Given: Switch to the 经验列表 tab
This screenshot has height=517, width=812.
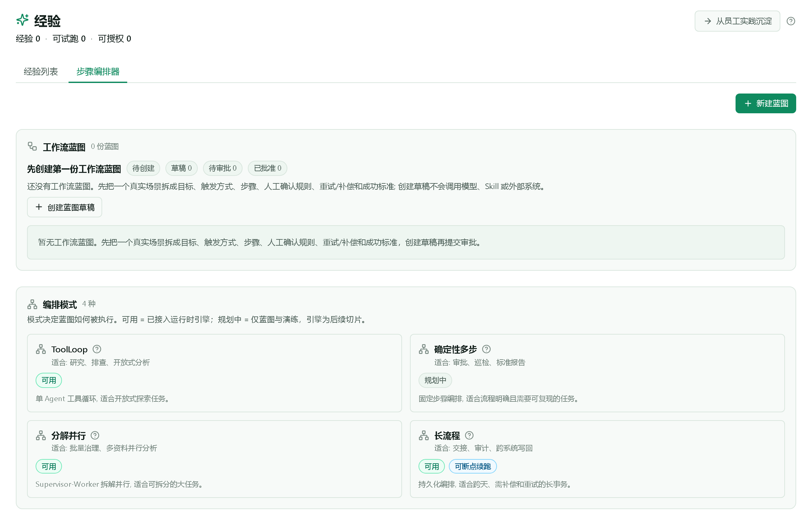Looking at the screenshot, I should click(41, 71).
